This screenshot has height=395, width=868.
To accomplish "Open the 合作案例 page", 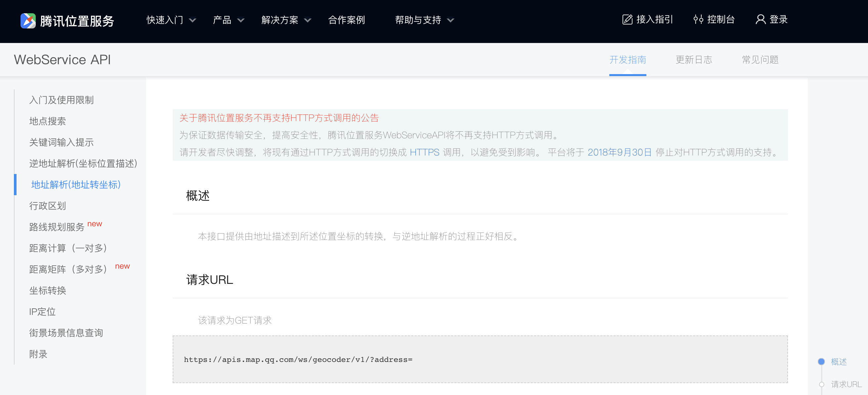I will tap(346, 20).
